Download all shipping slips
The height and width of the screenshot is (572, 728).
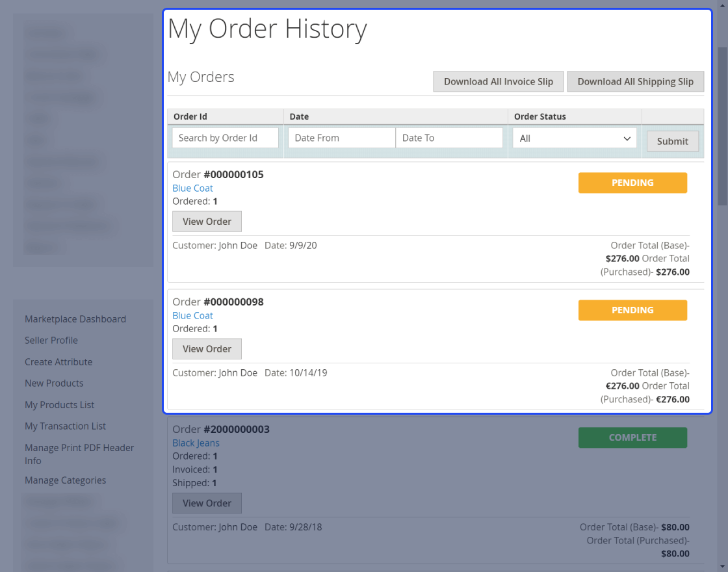tap(635, 82)
